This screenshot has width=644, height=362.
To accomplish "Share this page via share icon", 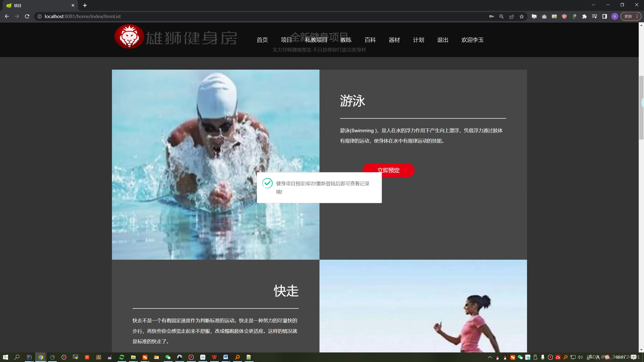I will [511, 16].
